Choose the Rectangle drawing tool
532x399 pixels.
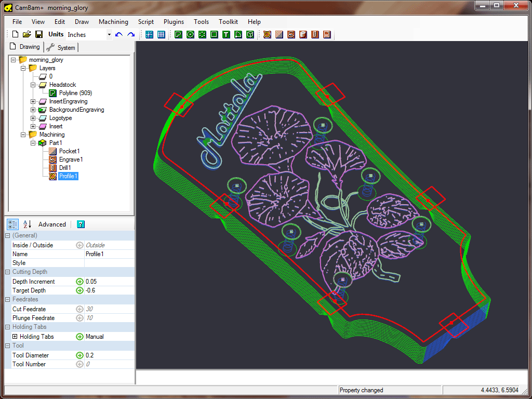click(x=214, y=35)
